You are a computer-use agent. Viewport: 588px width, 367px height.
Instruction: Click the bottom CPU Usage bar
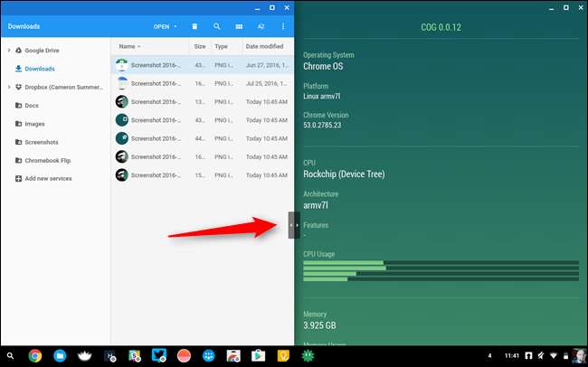441,279
